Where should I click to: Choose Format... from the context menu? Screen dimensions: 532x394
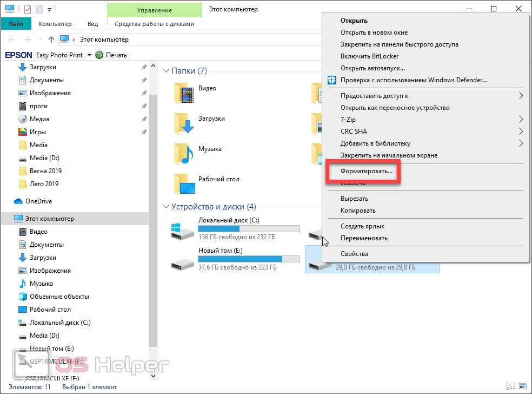[367, 171]
